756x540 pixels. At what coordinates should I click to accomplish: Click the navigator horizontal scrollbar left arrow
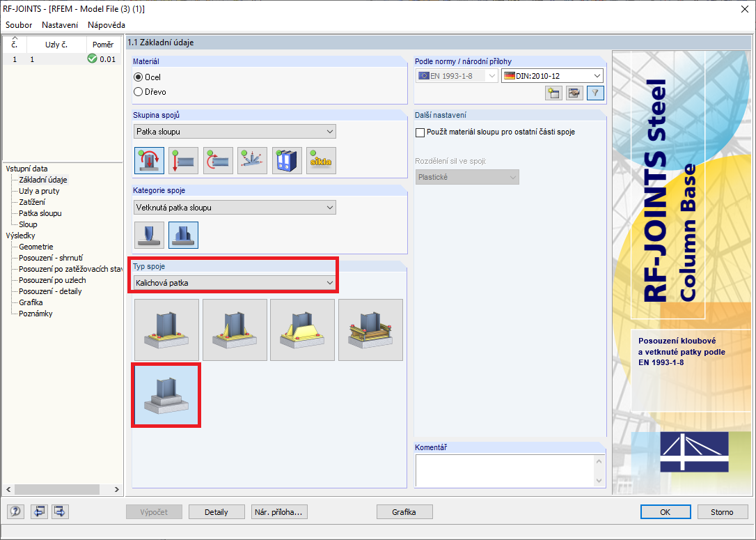pyautogui.click(x=8, y=489)
